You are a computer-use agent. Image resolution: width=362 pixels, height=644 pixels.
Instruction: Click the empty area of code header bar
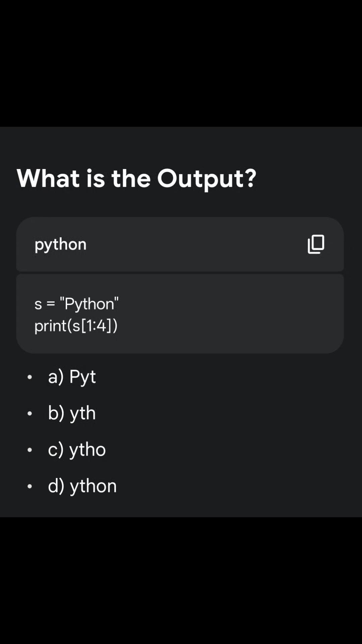click(x=194, y=244)
